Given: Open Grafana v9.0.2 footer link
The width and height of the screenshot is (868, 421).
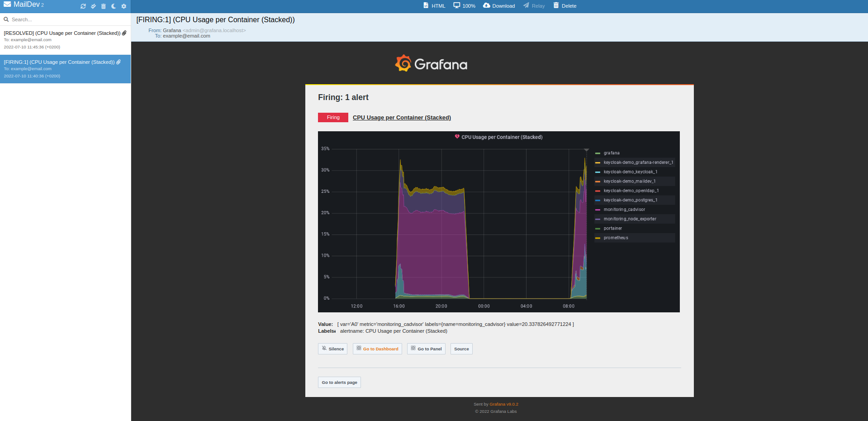Looking at the screenshot, I should 504,404.
